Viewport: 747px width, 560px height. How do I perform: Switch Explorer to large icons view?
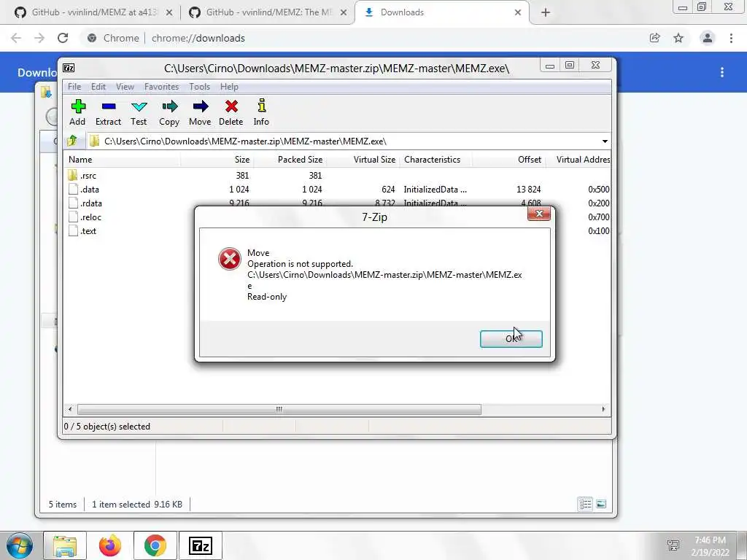[601, 504]
